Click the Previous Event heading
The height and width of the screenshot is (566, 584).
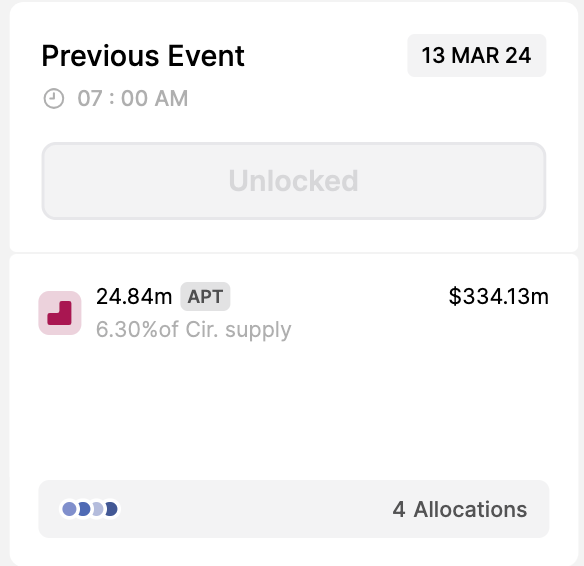click(143, 56)
